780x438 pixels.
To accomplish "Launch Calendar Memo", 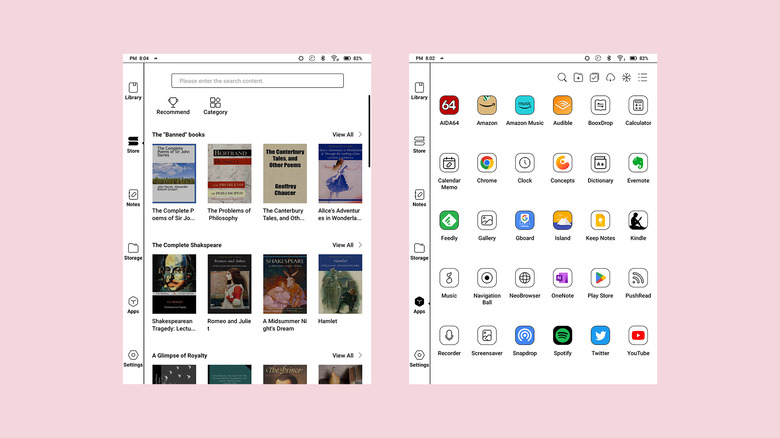I will coord(449,163).
